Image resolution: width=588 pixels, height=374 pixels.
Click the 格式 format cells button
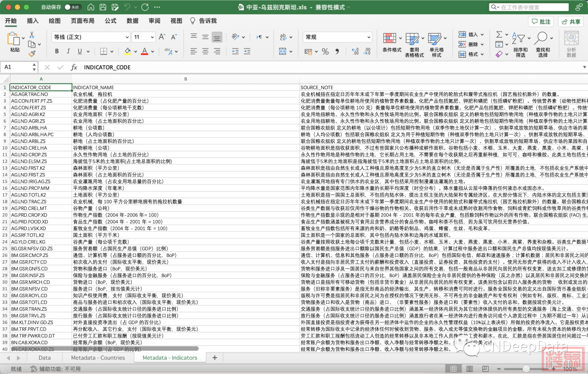pos(471,54)
